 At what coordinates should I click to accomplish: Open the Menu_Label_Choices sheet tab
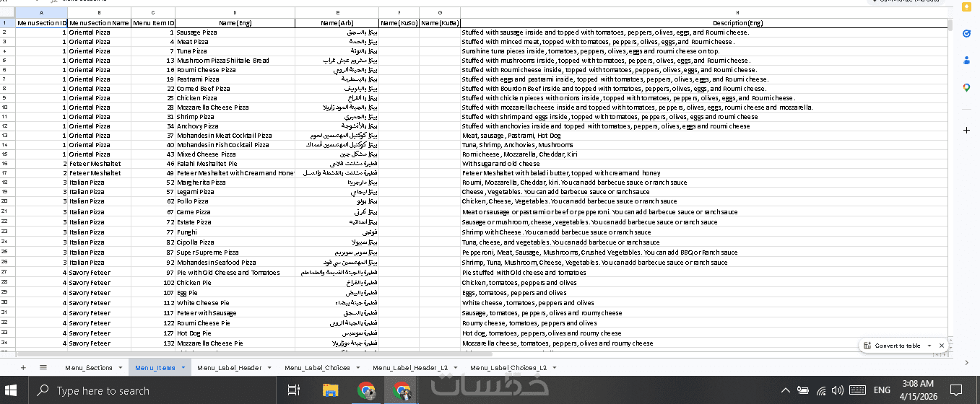317,368
